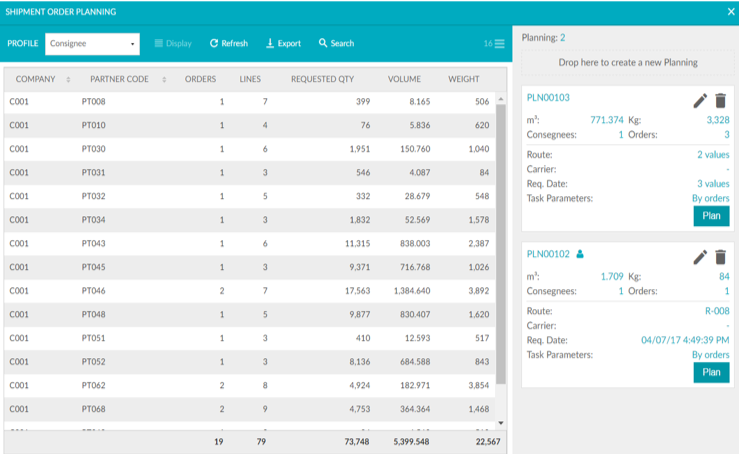
Task: Click the 04/07/17 4:49:39 PM date value
Action: point(685,340)
